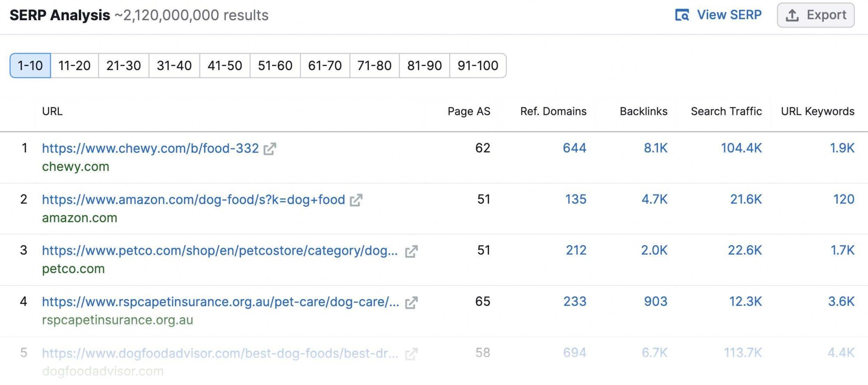Open the 1-10 active results tab
The width and height of the screenshot is (868, 385).
(30, 65)
